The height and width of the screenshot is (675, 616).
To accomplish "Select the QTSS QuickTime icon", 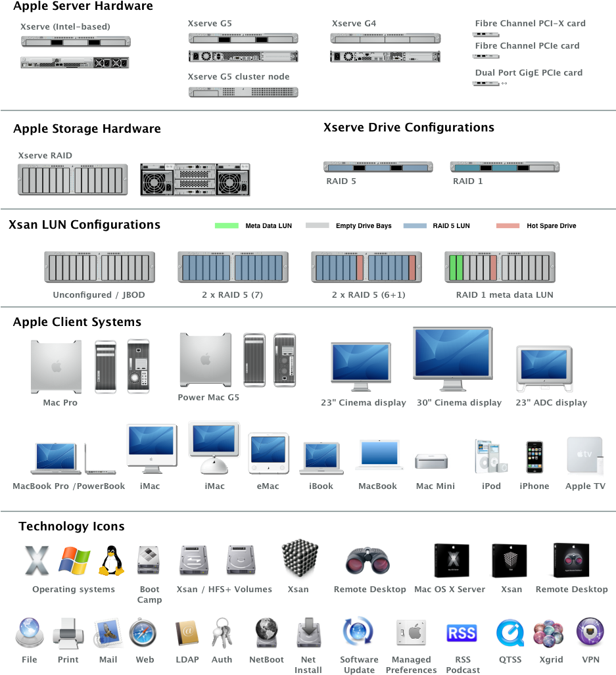I will point(509,633).
